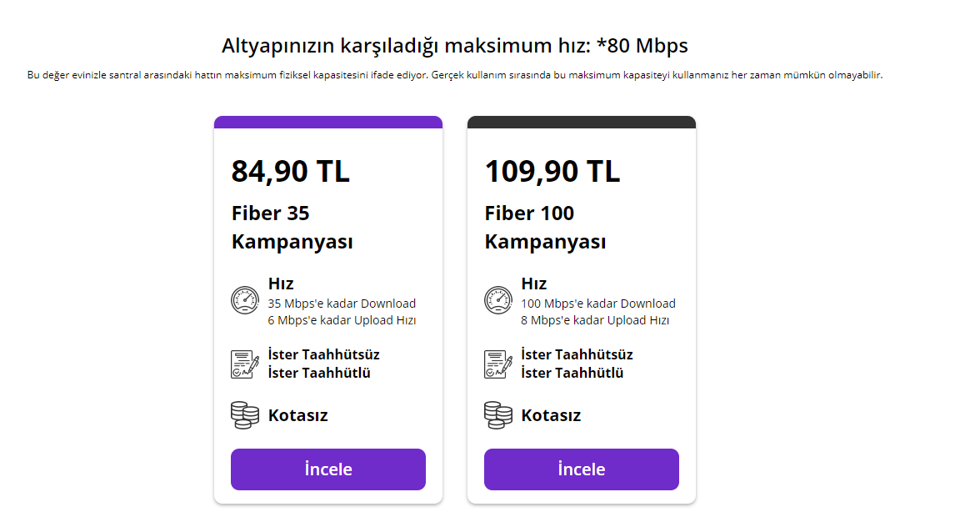Click the 109,90 TL price label
This screenshot has width=980, height=527.
click(x=552, y=172)
